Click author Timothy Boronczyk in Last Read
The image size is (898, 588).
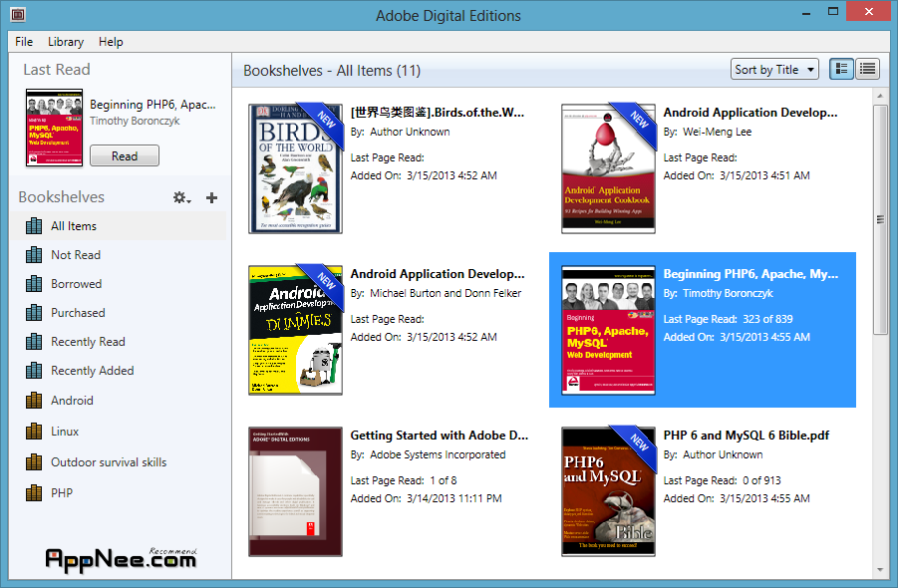pyautogui.click(x=135, y=121)
